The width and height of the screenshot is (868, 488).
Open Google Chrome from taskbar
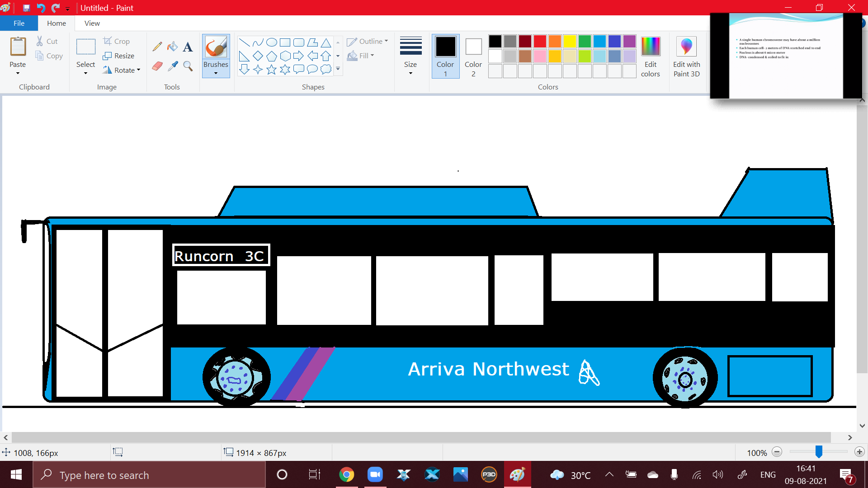(347, 474)
